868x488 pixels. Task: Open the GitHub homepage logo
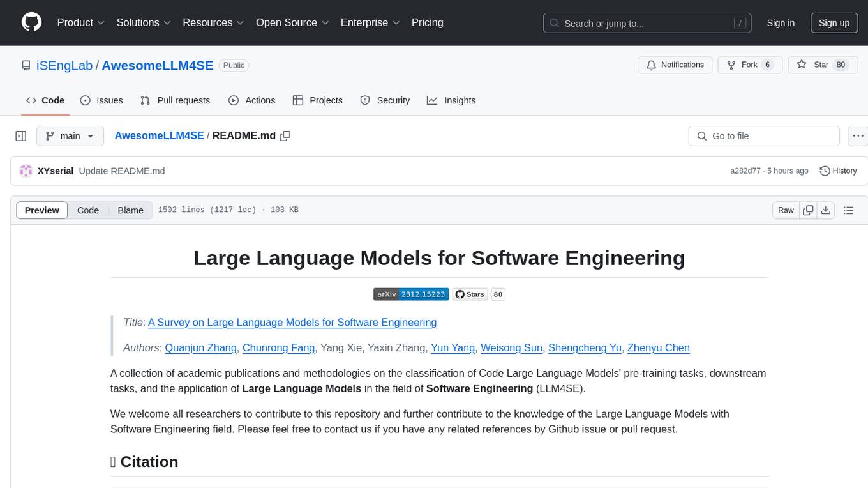tap(31, 22)
